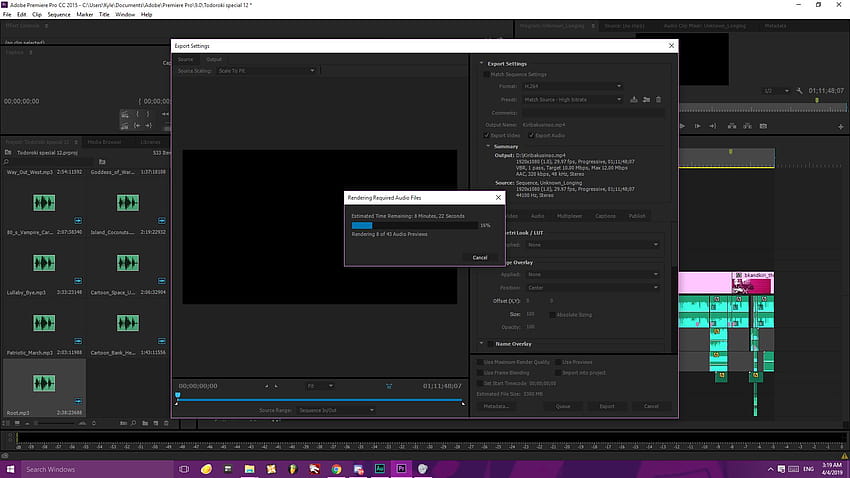Viewport: 850px width, 478px height.
Task: Click the Export button
Action: 607,406
